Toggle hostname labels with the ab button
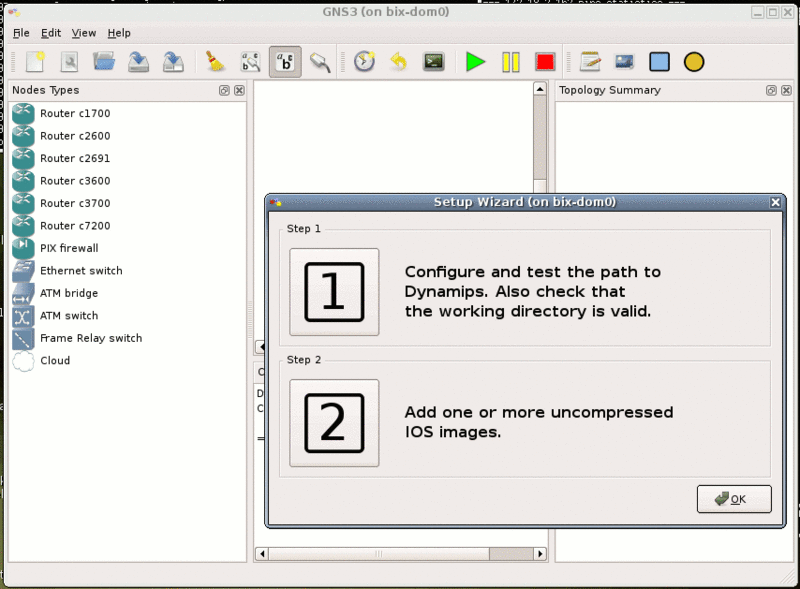Screen dimensions: 800x589 pyautogui.click(x=285, y=61)
